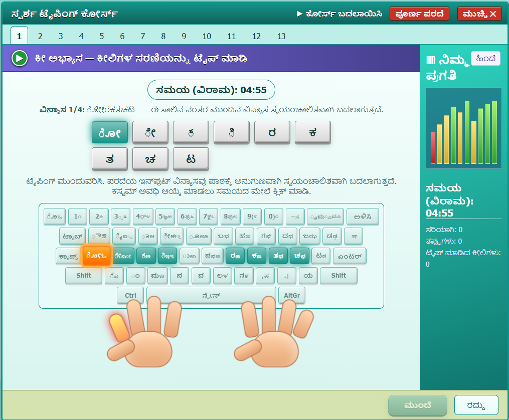Click the number 0 key
Viewport: 509px width, 420px height.
pos(273,217)
